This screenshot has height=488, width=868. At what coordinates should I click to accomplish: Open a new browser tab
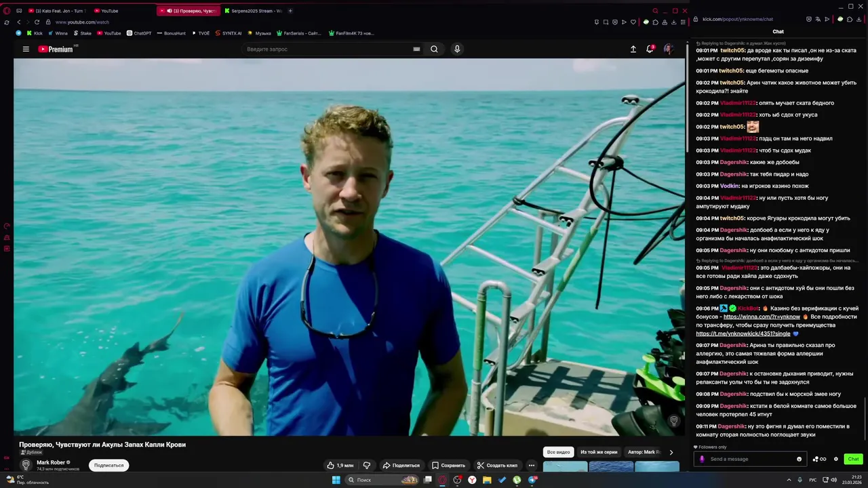coord(290,11)
